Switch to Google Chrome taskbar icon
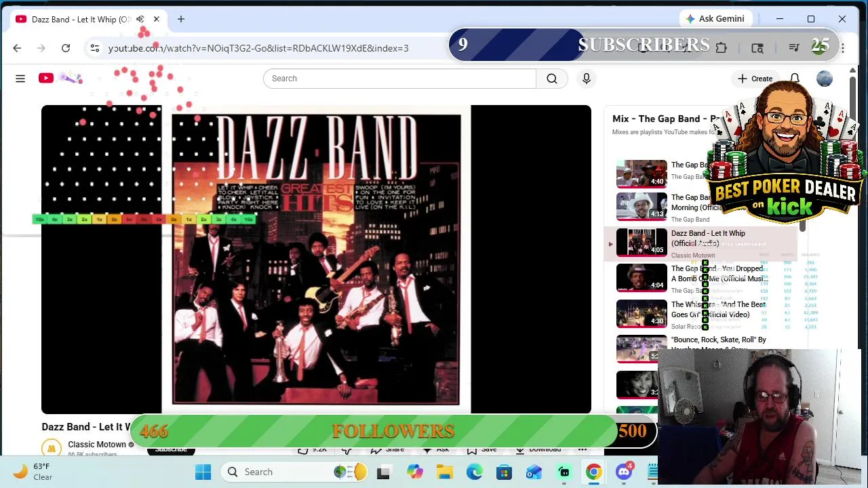The image size is (868, 488). (x=594, y=472)
